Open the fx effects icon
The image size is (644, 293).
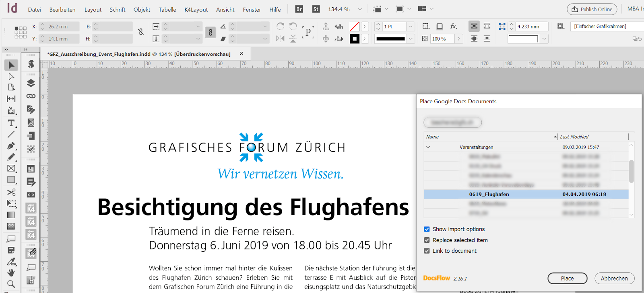click(x=454, y=26)
